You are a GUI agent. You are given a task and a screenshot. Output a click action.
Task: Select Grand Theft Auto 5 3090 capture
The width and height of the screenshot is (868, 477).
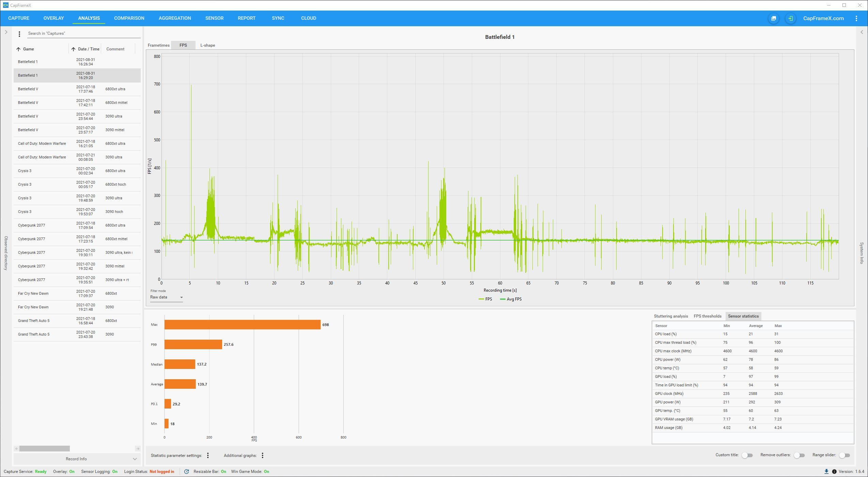[x=77, y=335]
